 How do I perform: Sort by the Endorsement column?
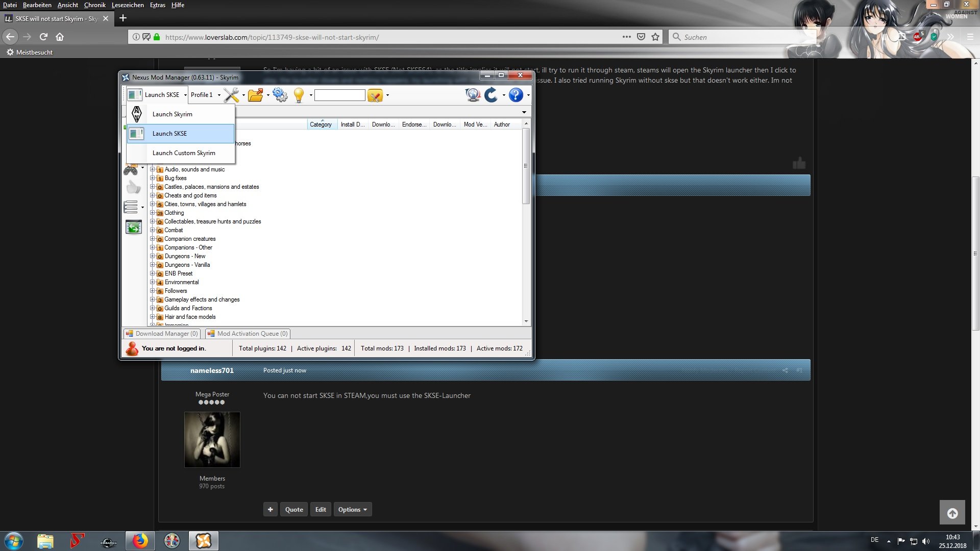click(414, 124)
